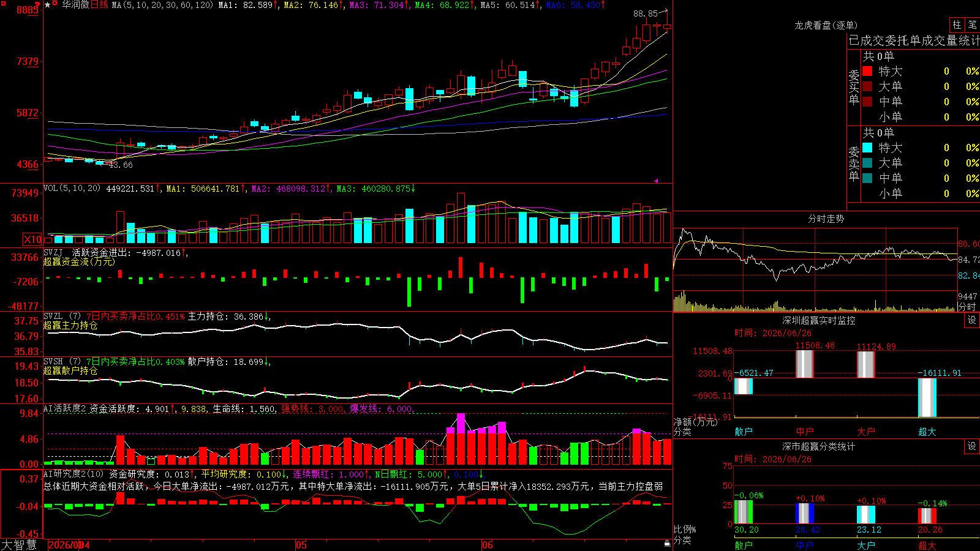Click the 超赢散户持仓 label

click(70, 370)
